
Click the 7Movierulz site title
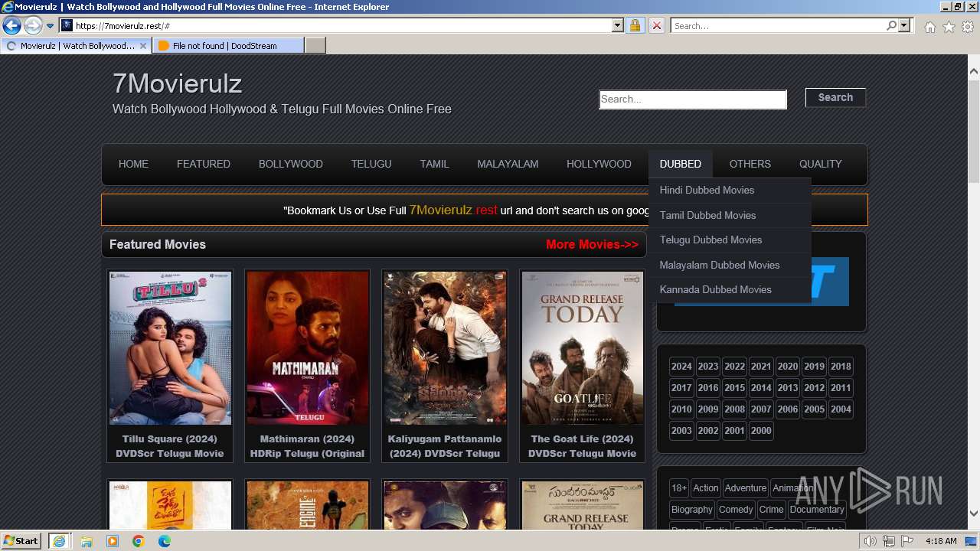[x=177, y=83]
